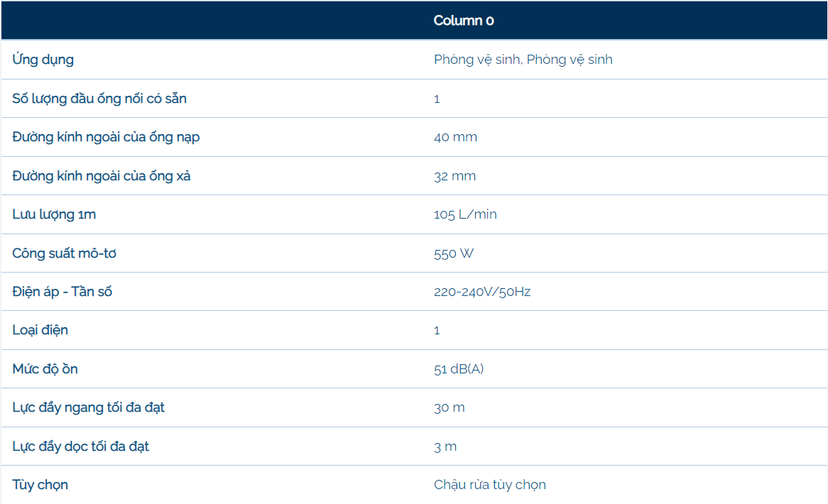Click the 40 mm value
Image resolution: width=828 pixels, height=504 pixels.
pyautogui.click(x=455, y=137)
